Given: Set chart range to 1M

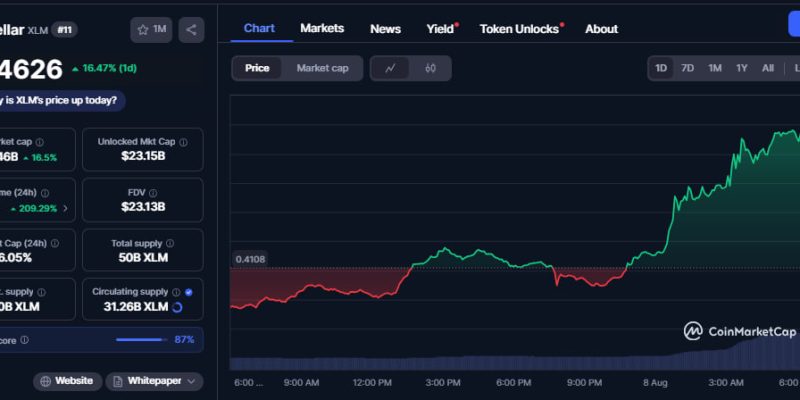Looking at the screenshot, I should point(715,68).
